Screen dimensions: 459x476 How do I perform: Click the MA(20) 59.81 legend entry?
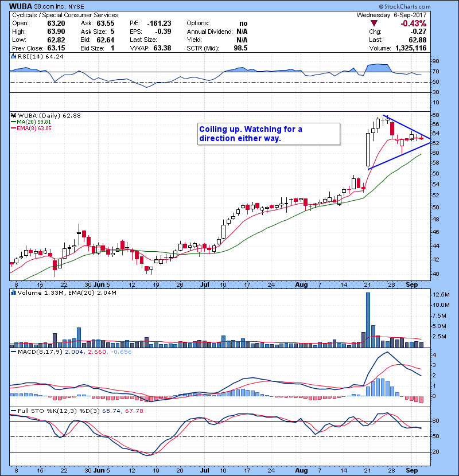34,122
